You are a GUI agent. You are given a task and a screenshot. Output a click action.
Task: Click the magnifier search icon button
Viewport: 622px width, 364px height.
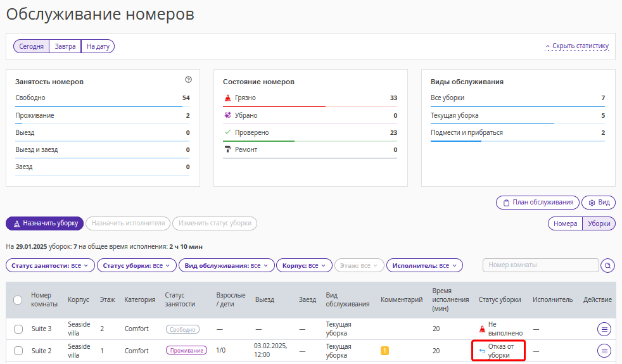(607, 265)
